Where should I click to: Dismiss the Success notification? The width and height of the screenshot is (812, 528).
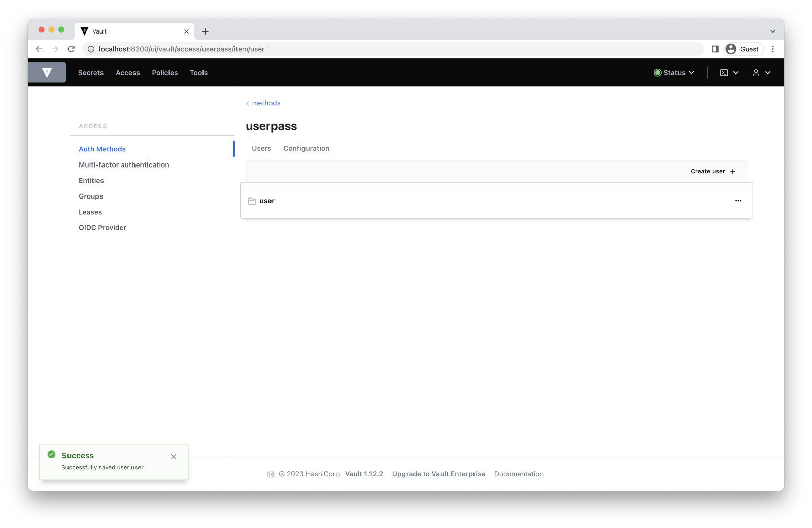[x=174, y=457]
